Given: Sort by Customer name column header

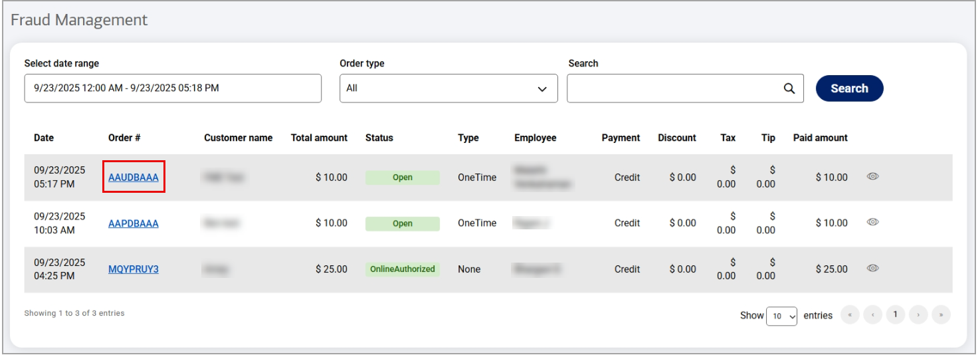Looking at the screenshot, I should click(238, 138).
